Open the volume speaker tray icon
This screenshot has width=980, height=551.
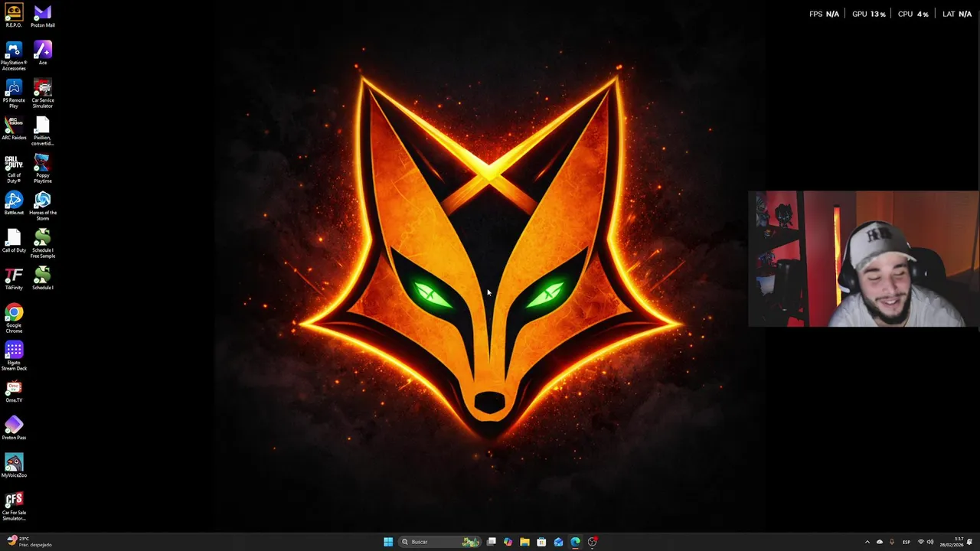(930, 542)
